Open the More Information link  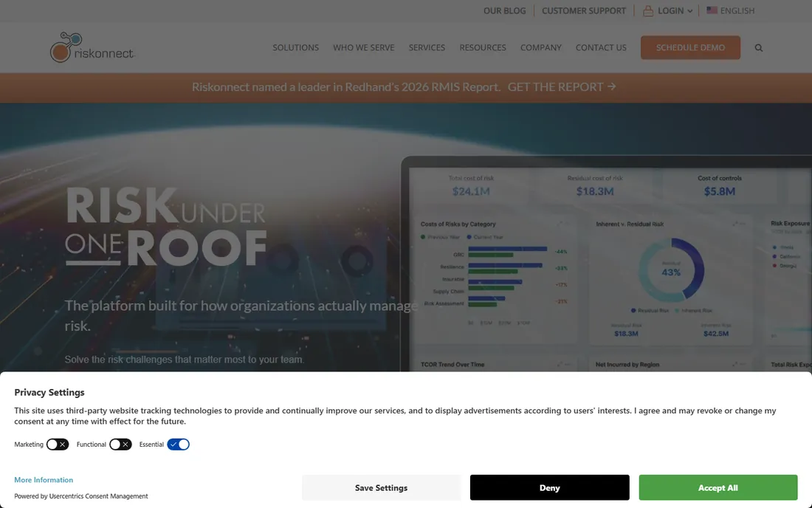44,480
